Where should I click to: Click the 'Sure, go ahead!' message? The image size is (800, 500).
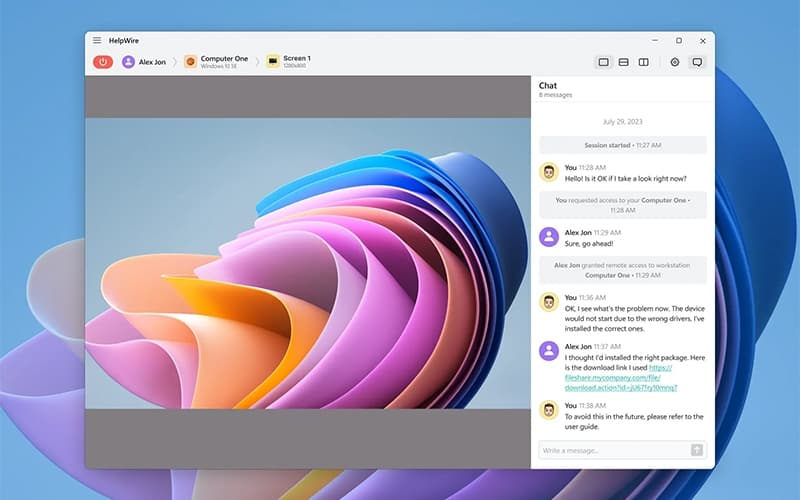tap(589, 244)
